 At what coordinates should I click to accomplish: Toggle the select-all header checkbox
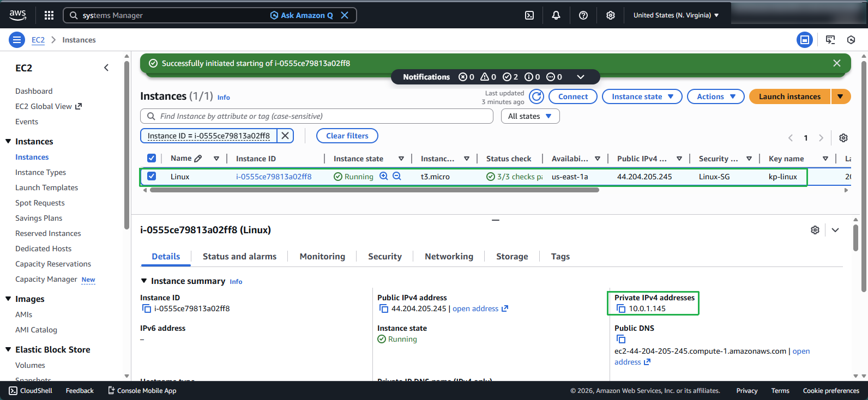[x=152, y=158]
